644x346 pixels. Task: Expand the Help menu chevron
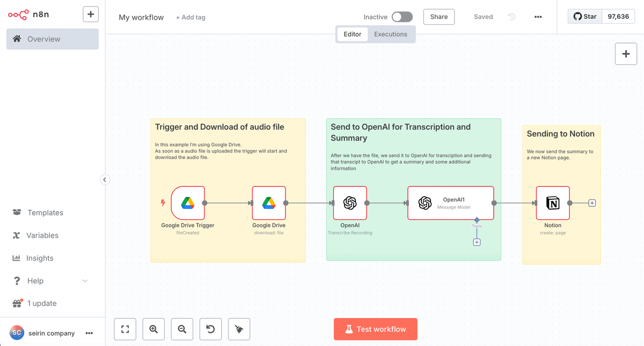click(x=85, y=281)
